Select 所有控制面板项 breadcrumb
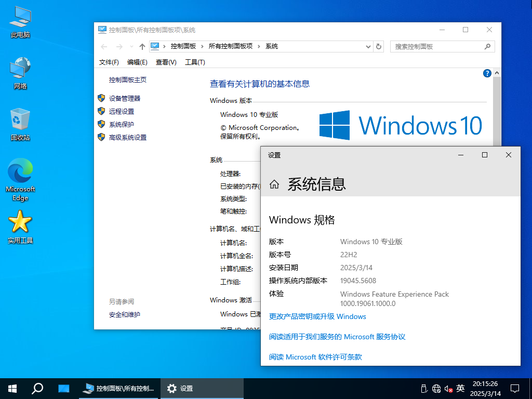Image resolution: width=532 pixels, height=399 pixels. (x=231, y=46)
